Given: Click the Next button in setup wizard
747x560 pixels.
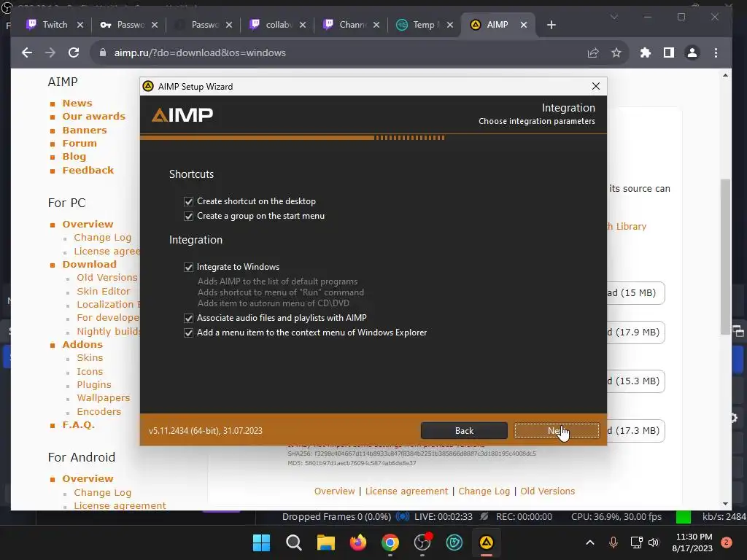Looking at the screenshot, I should tap(557, 430).
